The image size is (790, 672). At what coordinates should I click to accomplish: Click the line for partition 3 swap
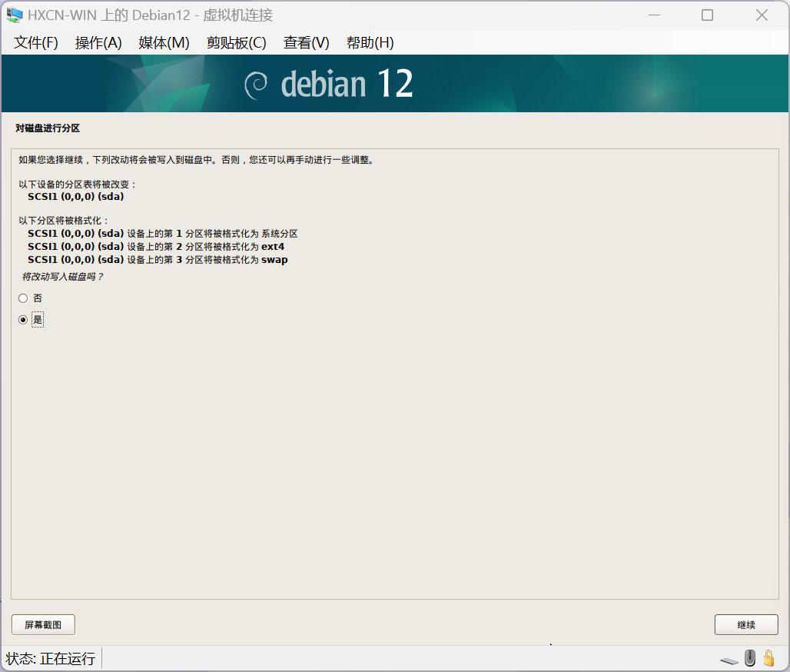(x=158, y=260)
